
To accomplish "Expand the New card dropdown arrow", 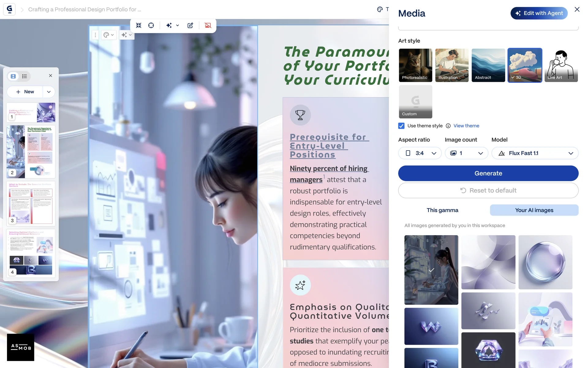I will coord(49,92).
